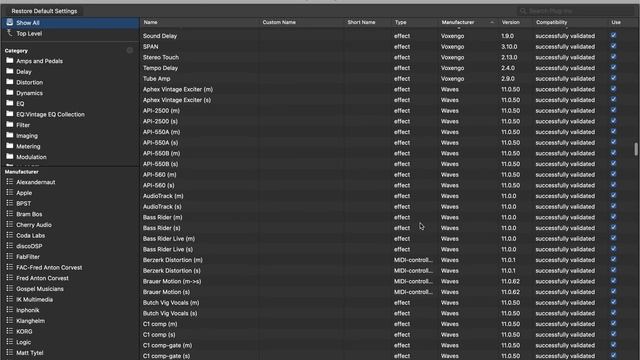The height and width of the screenshot is (360, 640).
Task: Select Top Level in sidebar
Action: click(70, 33)
